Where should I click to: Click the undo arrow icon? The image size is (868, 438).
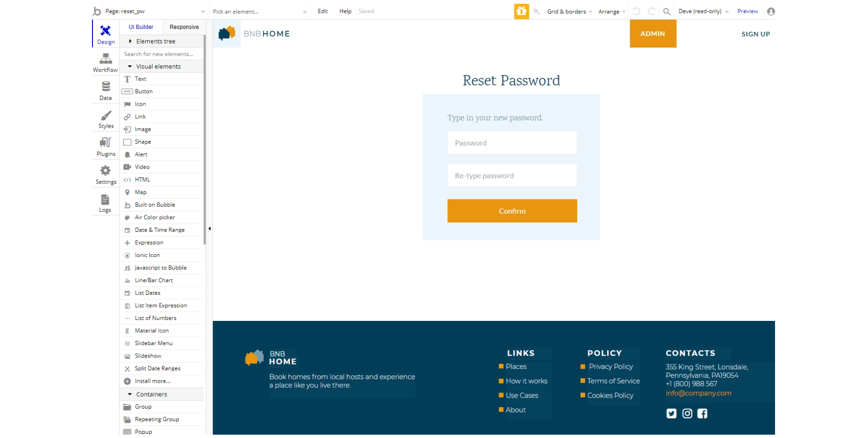pyautogui.click(x=637, y=11)
